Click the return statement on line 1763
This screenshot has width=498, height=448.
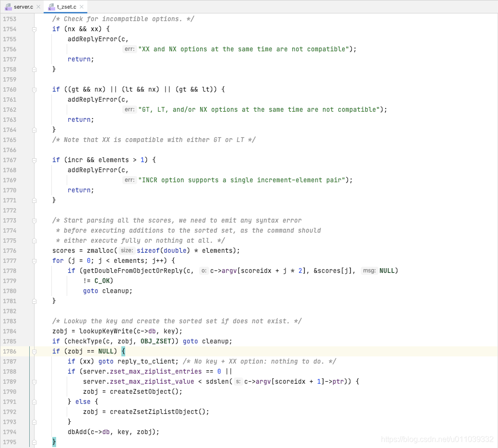pyautogui.click(x=81, y=119)
